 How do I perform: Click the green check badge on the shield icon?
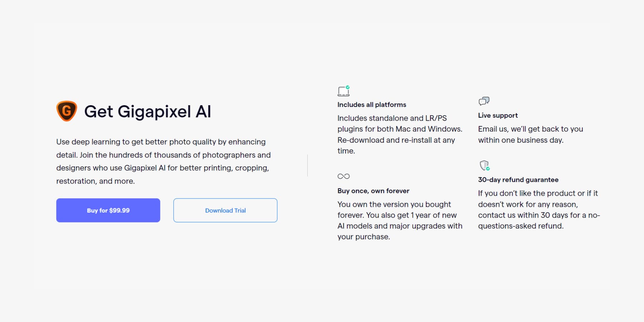tap(488, 168)
